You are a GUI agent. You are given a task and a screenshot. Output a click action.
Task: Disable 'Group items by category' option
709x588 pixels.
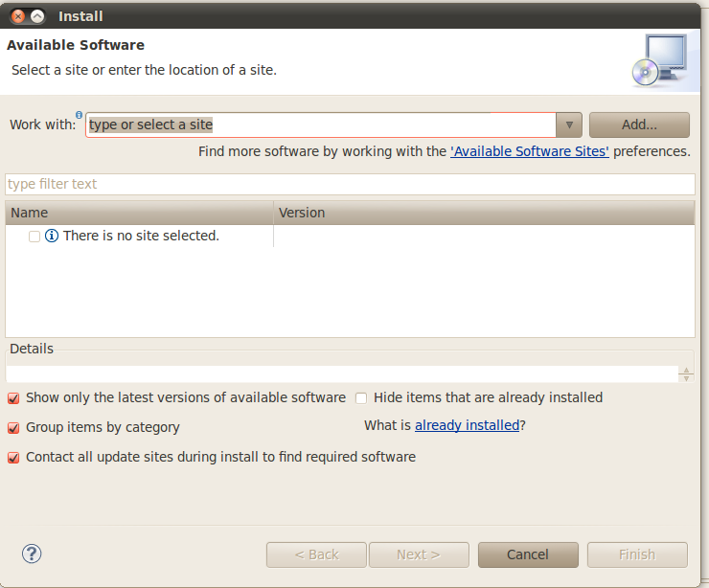coord(13,427)
